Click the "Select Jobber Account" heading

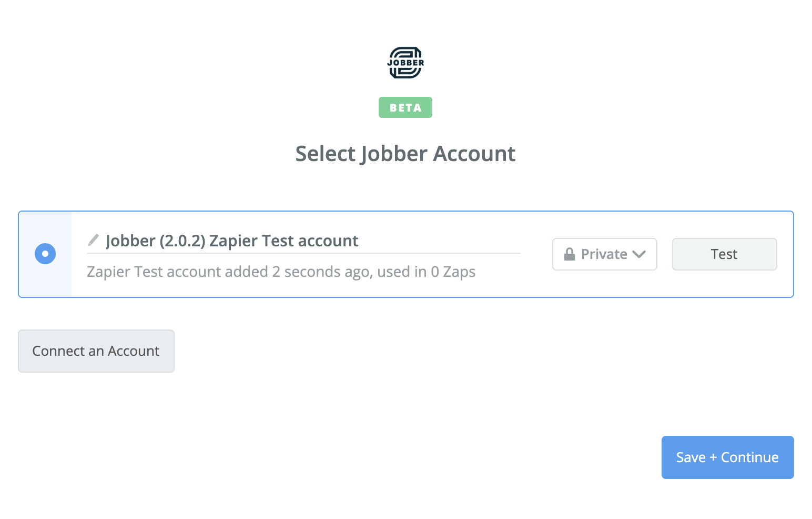(405, 154)
